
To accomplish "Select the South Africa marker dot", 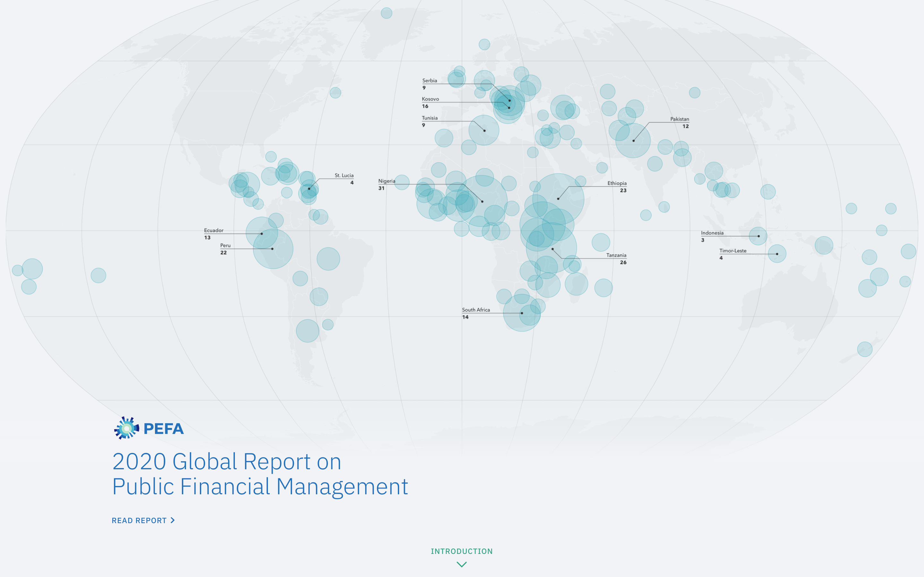I will click(522, 313).
